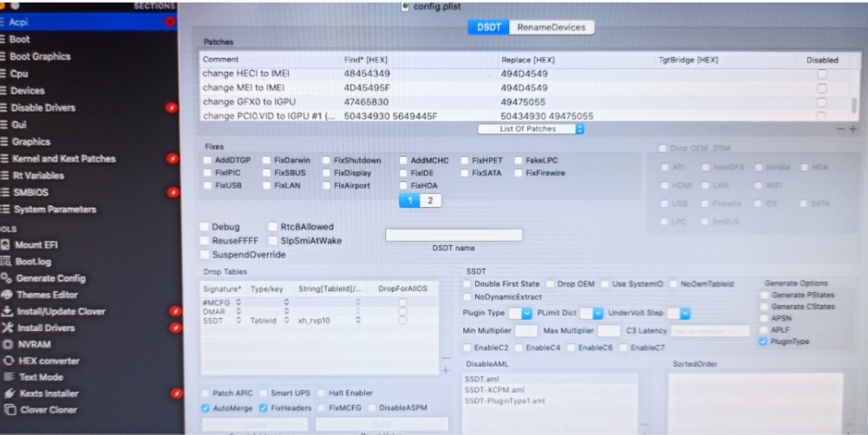Expand the UnderVolt Step dropdown

[684, 313]
